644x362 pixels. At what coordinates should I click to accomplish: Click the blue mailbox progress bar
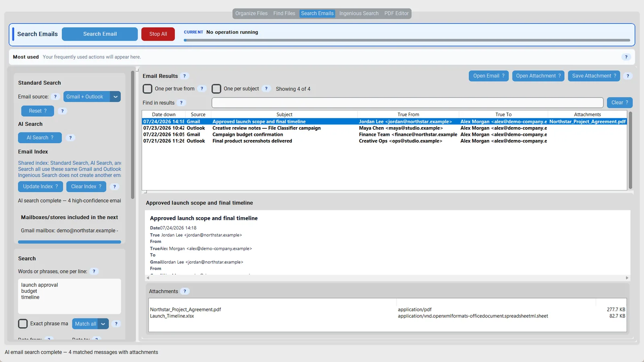click(70, 242)
